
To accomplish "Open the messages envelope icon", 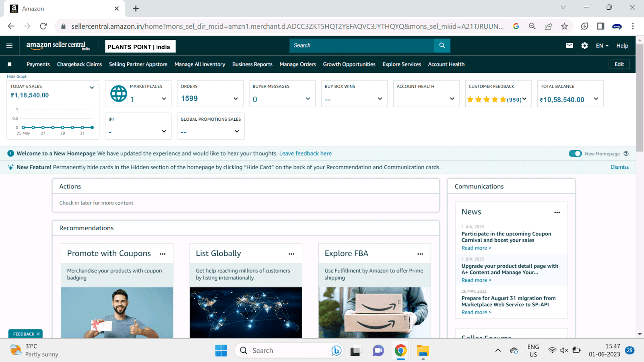I will (x=569, y=46).
